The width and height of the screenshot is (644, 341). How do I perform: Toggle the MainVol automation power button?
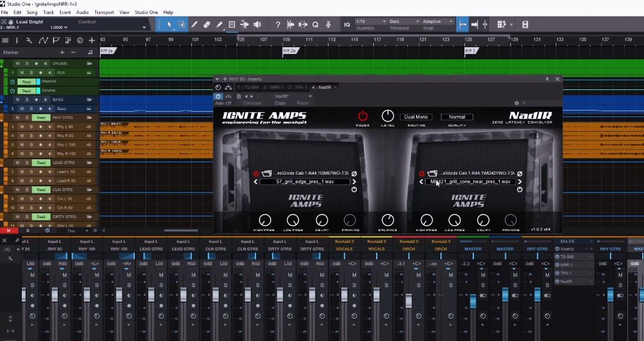tap(12, 82)
